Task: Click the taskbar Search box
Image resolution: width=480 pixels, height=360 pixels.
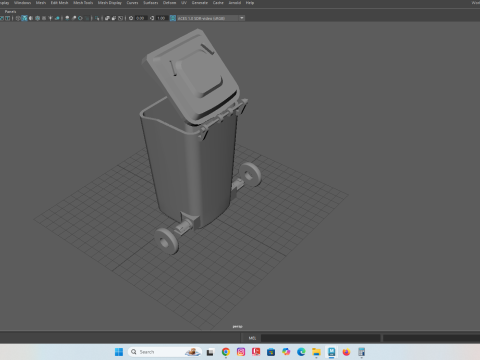Action: [165, 352]
